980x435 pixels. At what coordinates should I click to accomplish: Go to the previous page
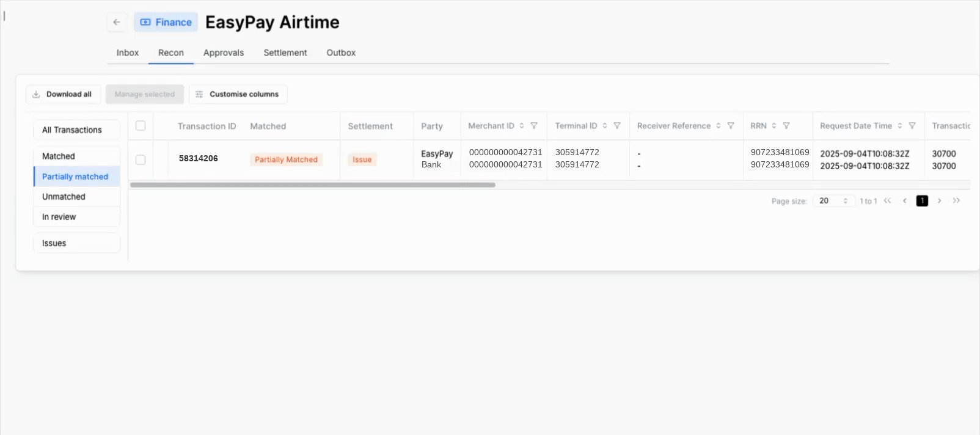point(905,200)
